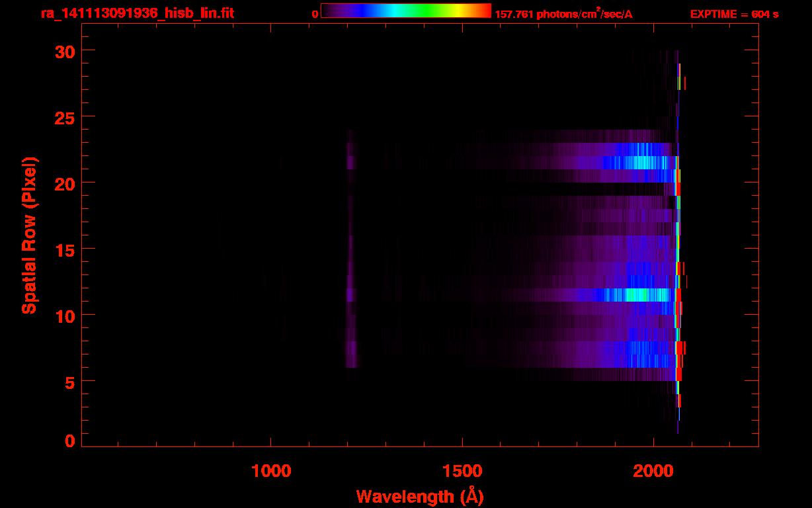Click the 157.761 photons/cm²/sec/A label
This screenshot has width=812, height=508.
[x=563, y=14]
